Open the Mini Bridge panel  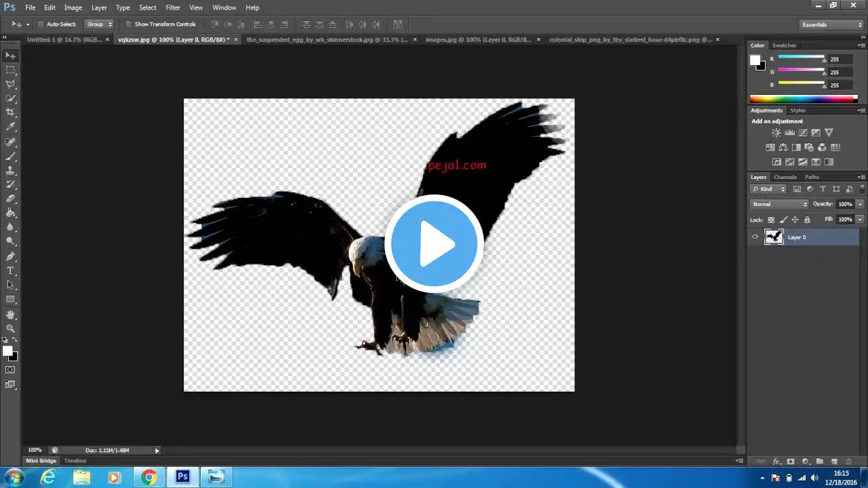point(41,461)
